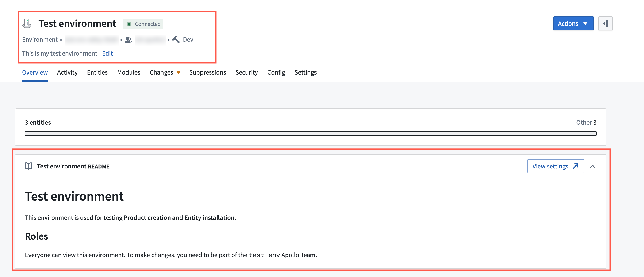
Task: Click the 'Test environment' page title
Action: point(77,24)
